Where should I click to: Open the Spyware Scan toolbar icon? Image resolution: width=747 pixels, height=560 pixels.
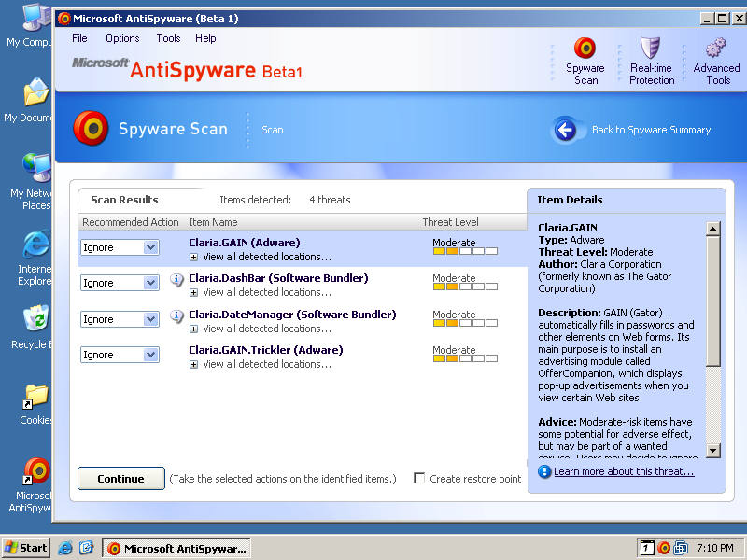[x=585, y=49]
